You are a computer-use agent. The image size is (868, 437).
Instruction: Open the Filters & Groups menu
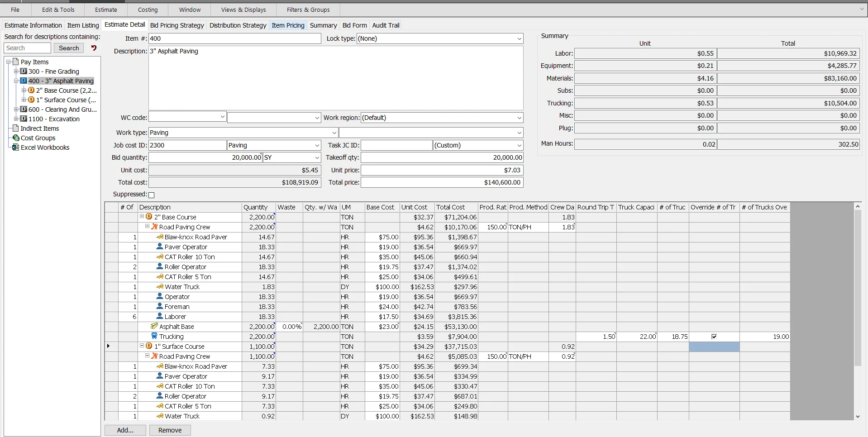coord(308,9)
